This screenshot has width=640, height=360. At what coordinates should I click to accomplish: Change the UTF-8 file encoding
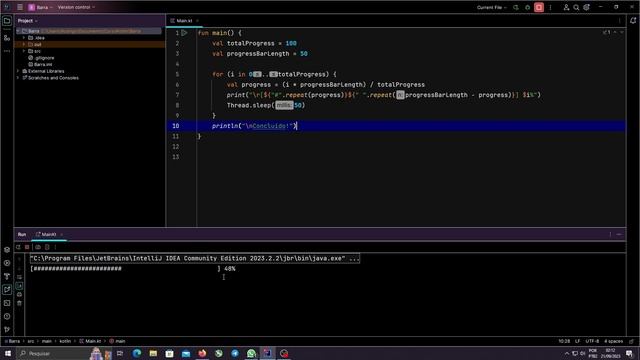tap(592, 341)
